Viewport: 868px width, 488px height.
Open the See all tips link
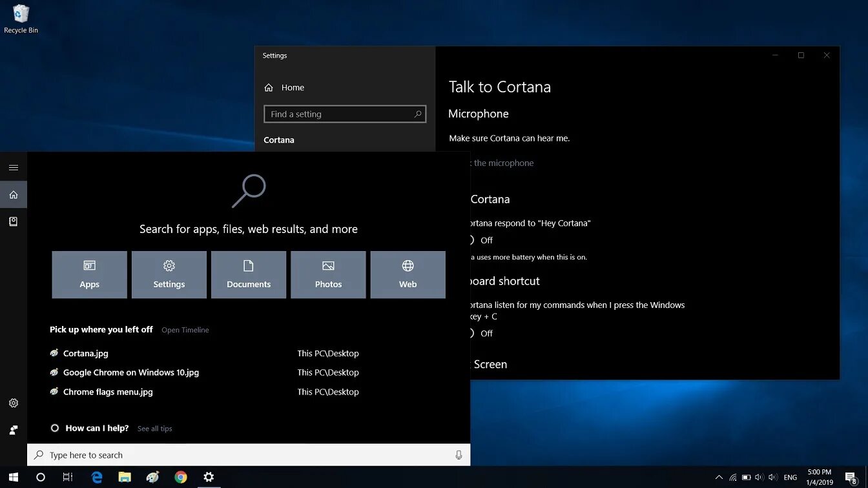(x=155, y=429)
